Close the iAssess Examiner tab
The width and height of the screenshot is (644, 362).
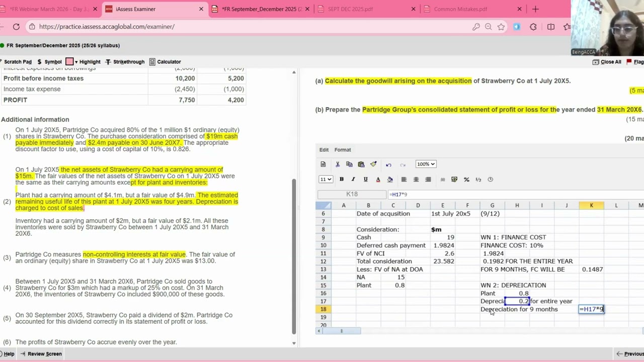(x=201, y=9)
